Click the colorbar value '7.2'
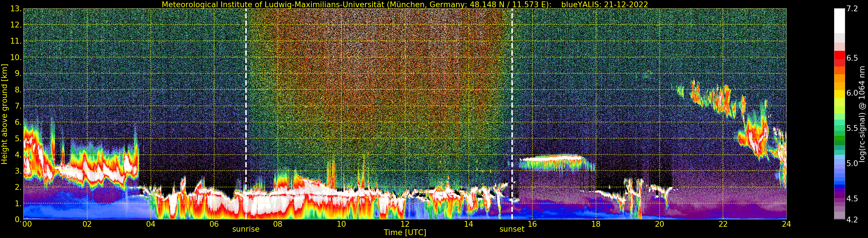868x238 pixels. click(x=852, y=9)
